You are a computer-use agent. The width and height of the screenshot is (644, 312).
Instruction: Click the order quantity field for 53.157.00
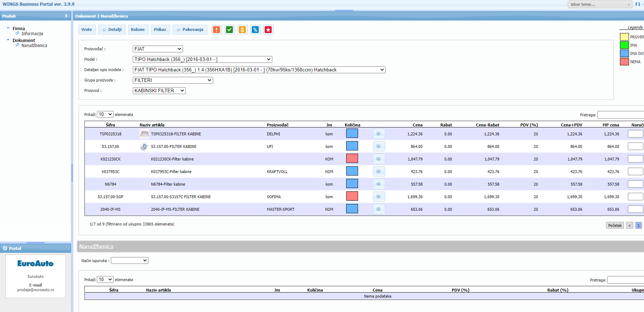pos(635,146)
